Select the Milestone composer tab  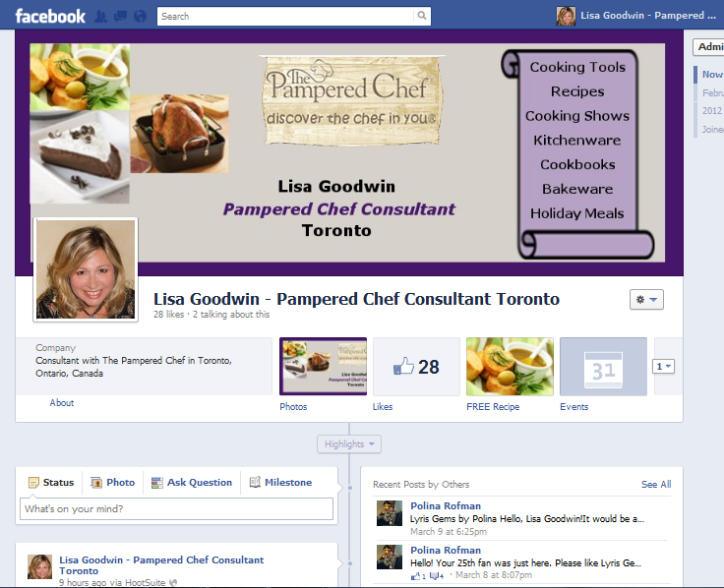pos(280,483)
